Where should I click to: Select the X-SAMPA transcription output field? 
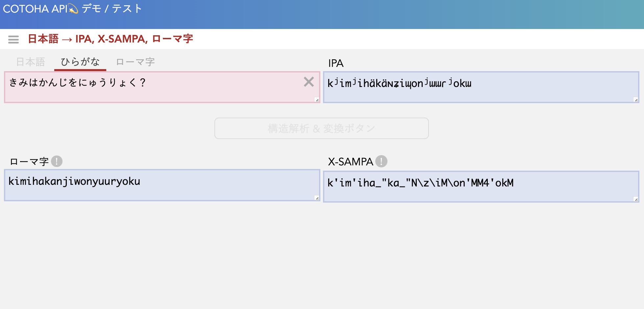pos(480,185)
